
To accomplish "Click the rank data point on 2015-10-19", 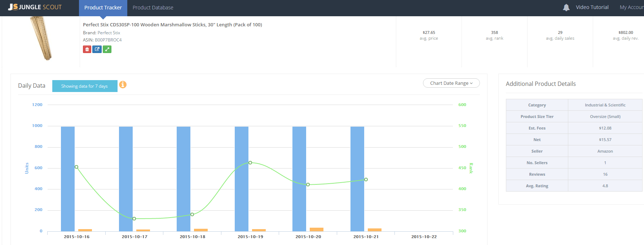I will (250, 163).
